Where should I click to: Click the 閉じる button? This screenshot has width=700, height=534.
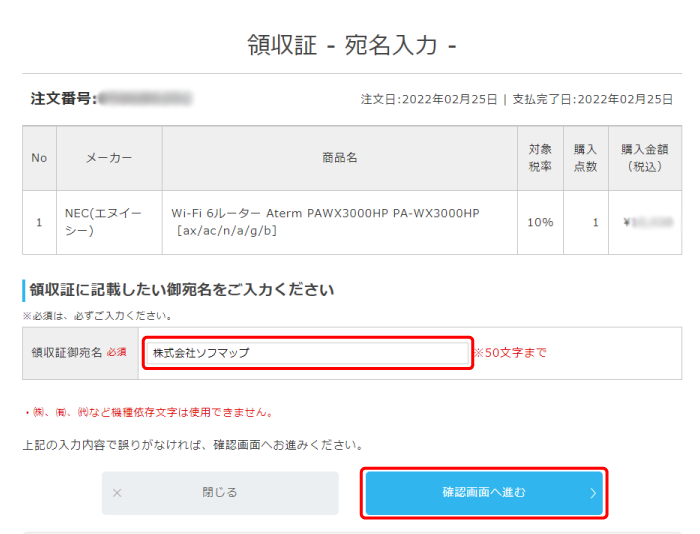click(x=220, y=493)
